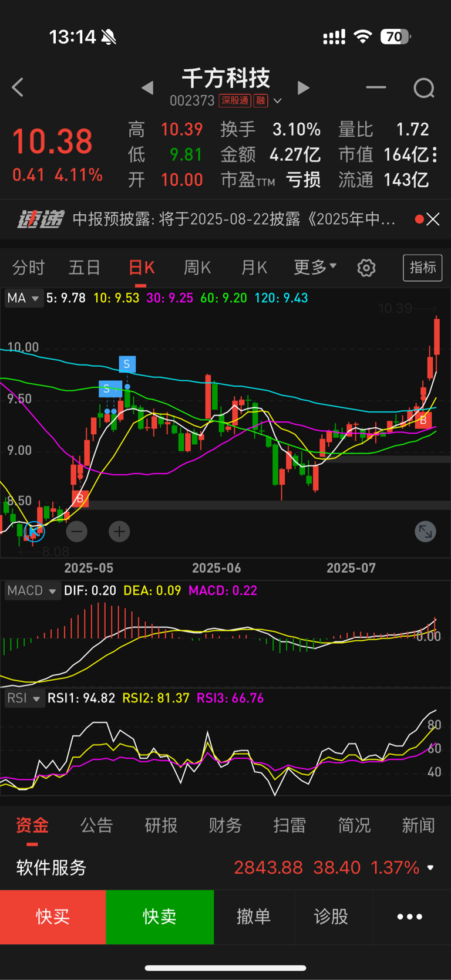Tap the 融 margin tag
Screen dimensions: 451x980
point(261,100)
